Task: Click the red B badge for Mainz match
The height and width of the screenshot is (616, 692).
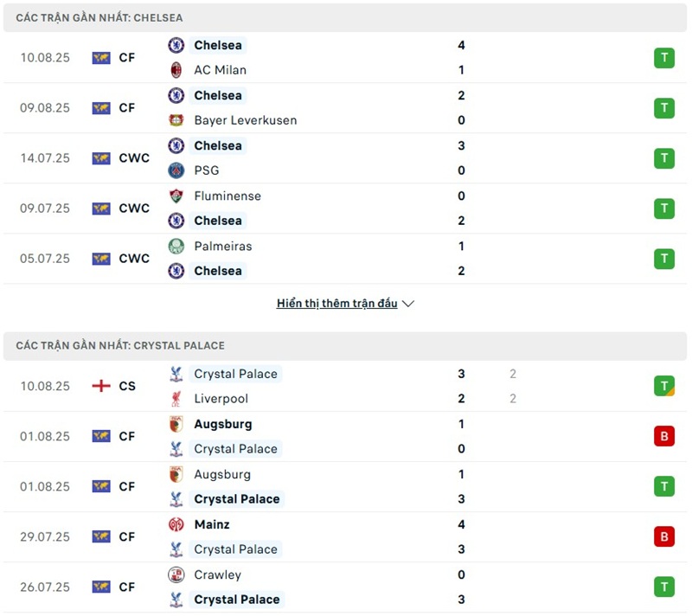Action: click(663, 537)
